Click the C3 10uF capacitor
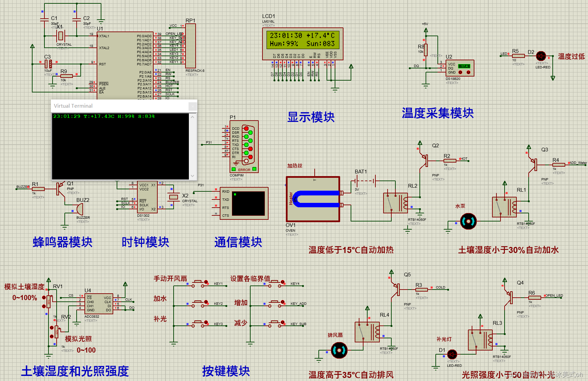The height and width of the screenshot is (381, 588). pos(48,64)
